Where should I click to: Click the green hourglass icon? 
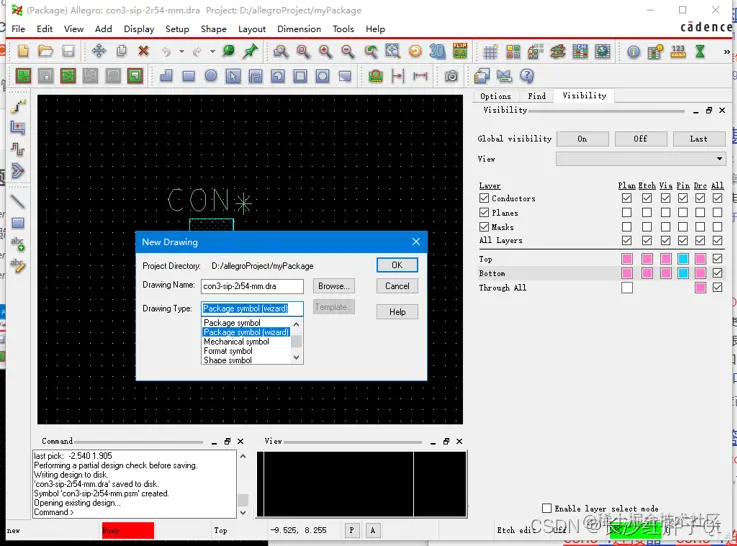point(700,51)
